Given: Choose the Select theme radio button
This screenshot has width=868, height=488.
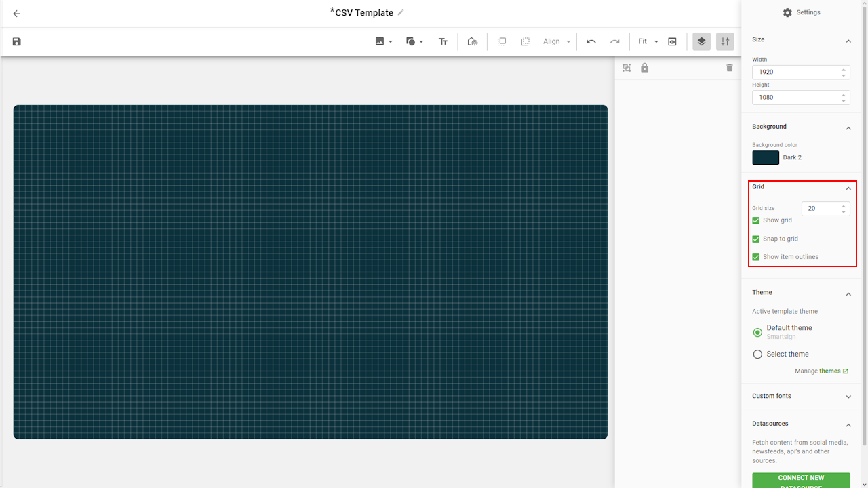Looking at the screenshot, I should 757,354.
